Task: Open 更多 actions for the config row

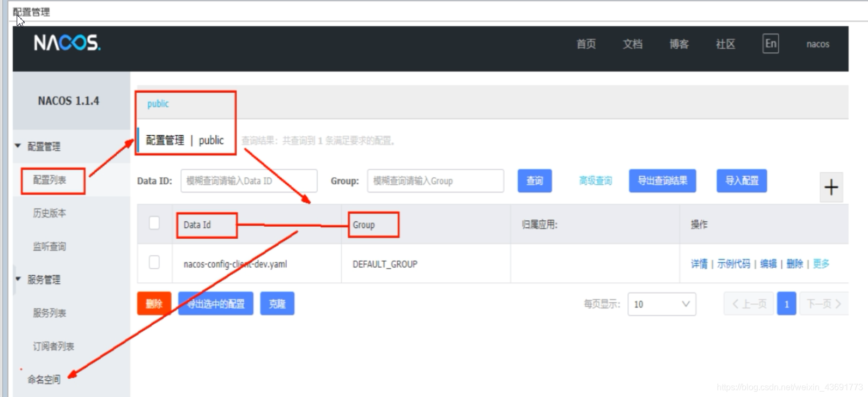Action: [821, 264]
